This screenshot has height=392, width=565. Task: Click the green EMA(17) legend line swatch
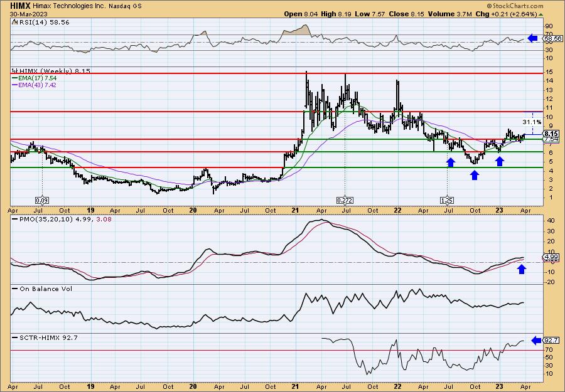click(x=15, y=78)
